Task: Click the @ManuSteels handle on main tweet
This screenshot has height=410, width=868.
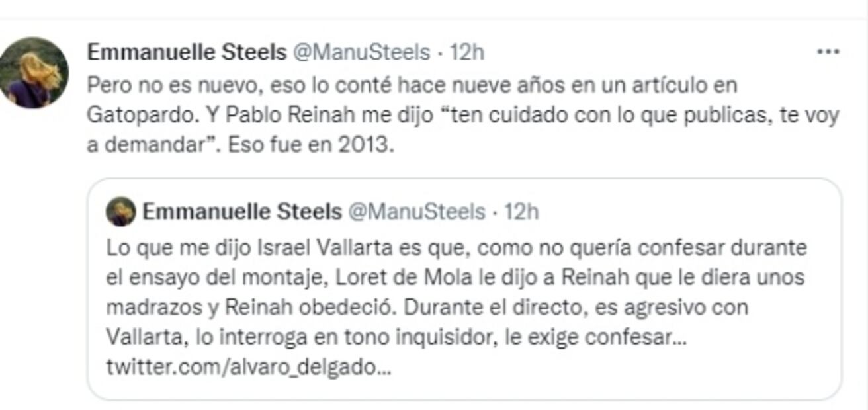Action: (x=361, y=52)
